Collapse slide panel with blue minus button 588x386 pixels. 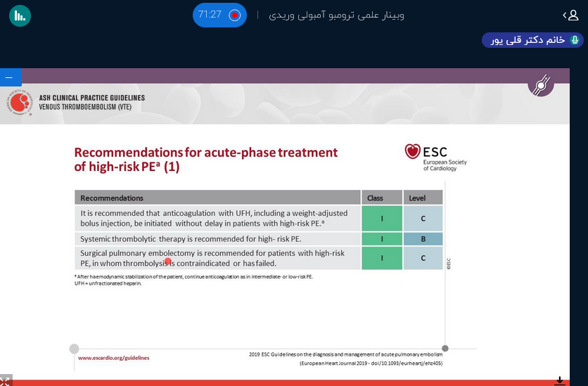[11, 77]
